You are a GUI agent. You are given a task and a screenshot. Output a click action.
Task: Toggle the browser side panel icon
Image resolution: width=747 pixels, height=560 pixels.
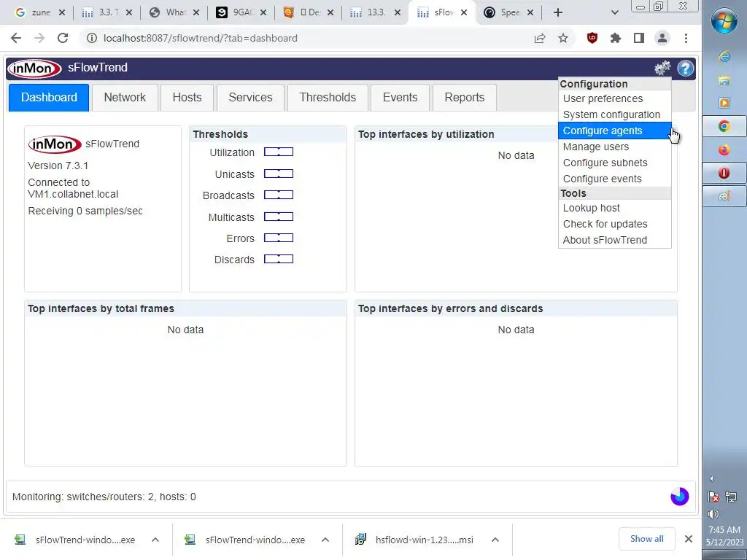click(639, 38)
